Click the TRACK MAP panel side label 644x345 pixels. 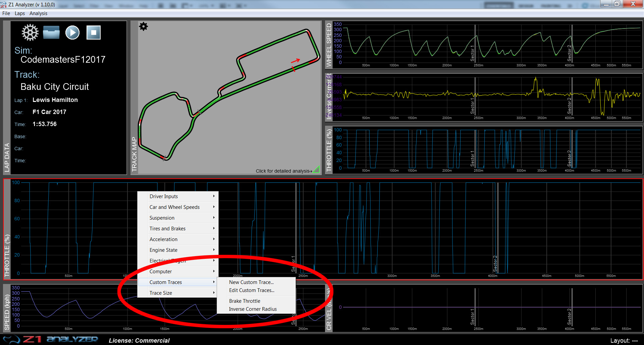coord(134,154)
